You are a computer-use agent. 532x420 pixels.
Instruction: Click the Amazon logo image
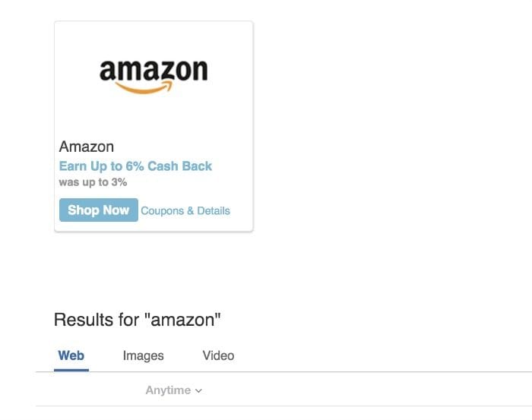[154, 77]
